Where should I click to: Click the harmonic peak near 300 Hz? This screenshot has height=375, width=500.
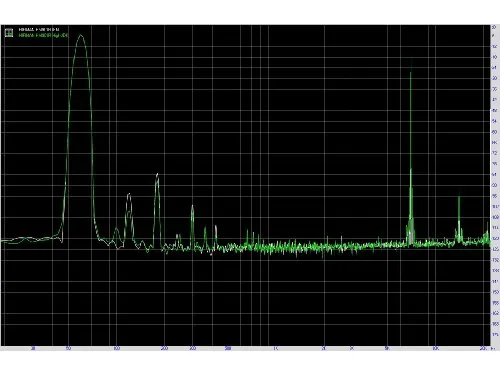192,206
